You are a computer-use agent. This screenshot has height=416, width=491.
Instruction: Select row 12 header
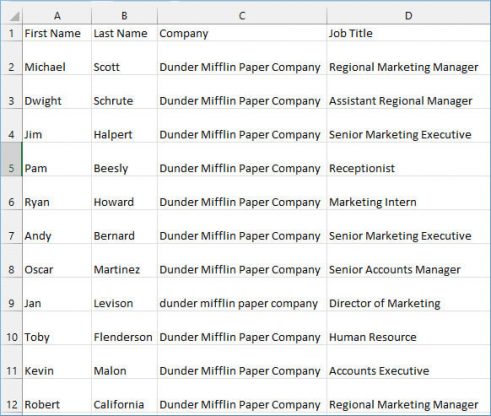tap(11, 396)
